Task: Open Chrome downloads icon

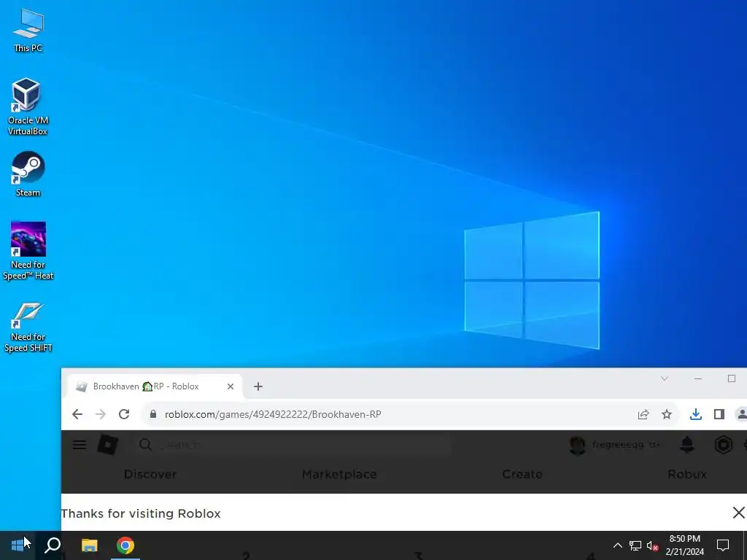Action: coord(695,414)
